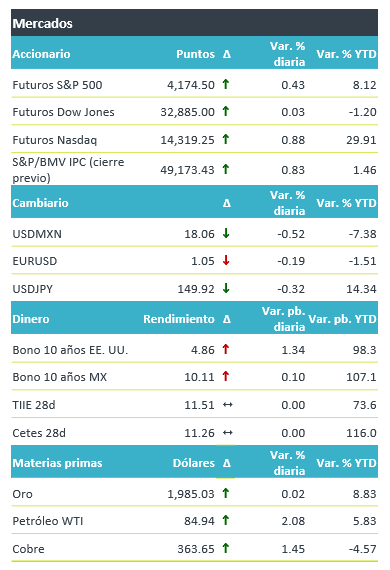Click the Accionario section header
The width and height of the screenshot is (390, 570).
(x=41, y=54)
